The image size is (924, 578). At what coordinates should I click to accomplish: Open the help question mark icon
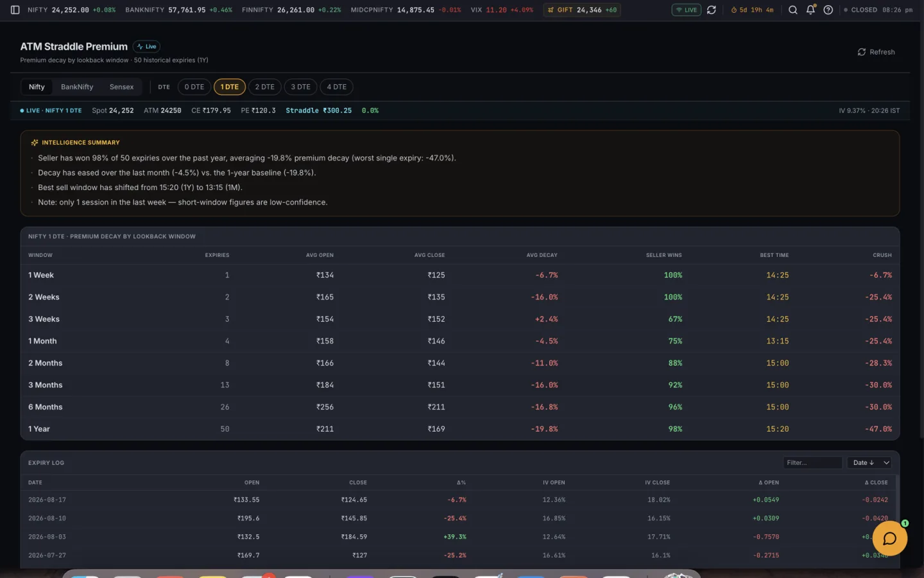point(828,10)
